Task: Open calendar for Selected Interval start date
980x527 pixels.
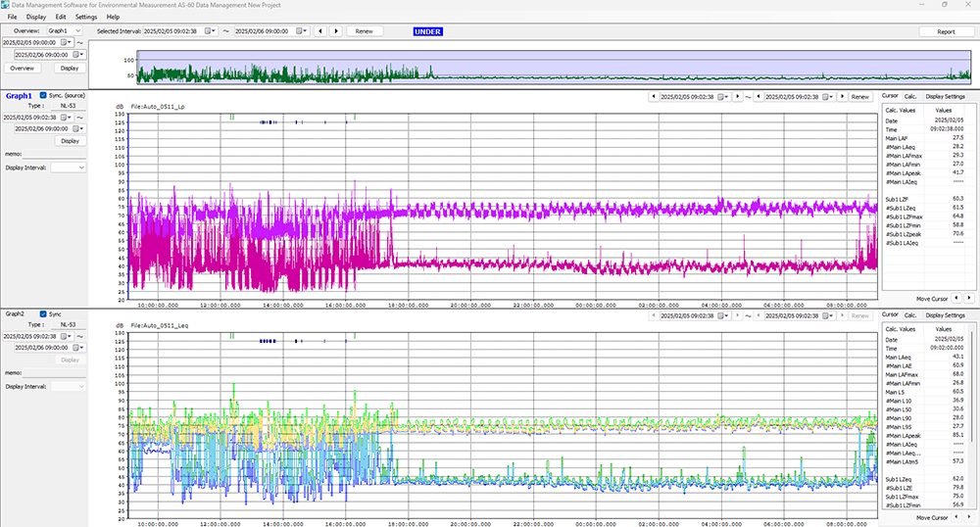Action: [x=211, y=31]
